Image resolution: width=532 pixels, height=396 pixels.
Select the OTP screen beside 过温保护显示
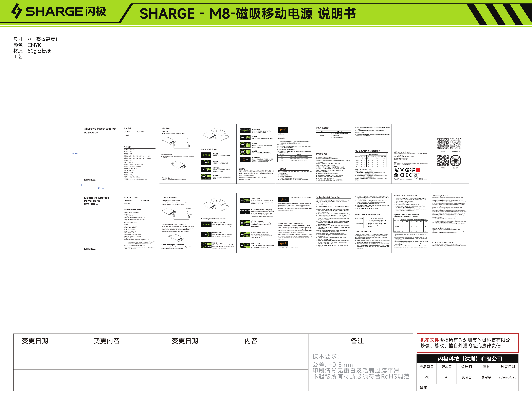(245, 159)
